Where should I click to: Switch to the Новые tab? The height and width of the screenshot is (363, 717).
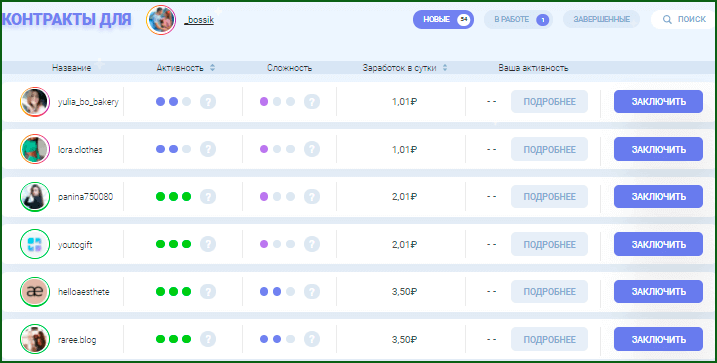443,20
